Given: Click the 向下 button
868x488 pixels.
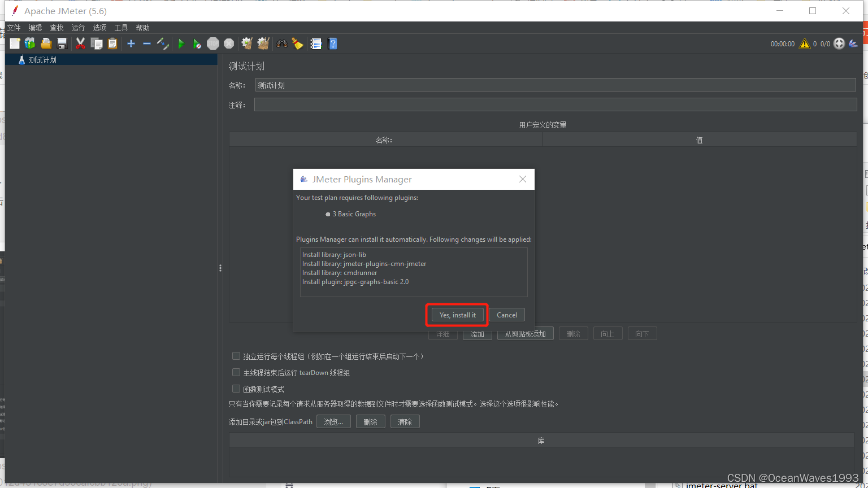Looking at the screenshot, I should click(642, 334).
